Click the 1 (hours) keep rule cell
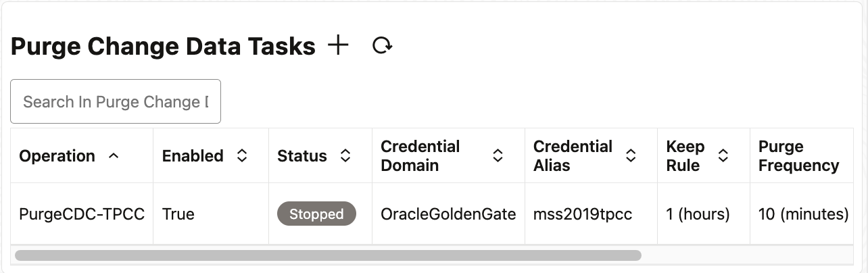The height and width of the screenshot is (273, 868). click(x=698, y=214)
